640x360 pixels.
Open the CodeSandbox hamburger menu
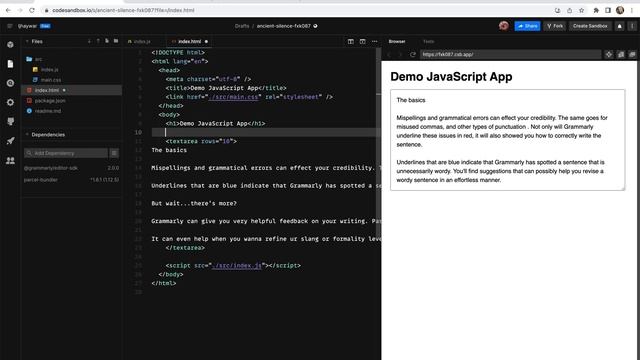point(10,26)
